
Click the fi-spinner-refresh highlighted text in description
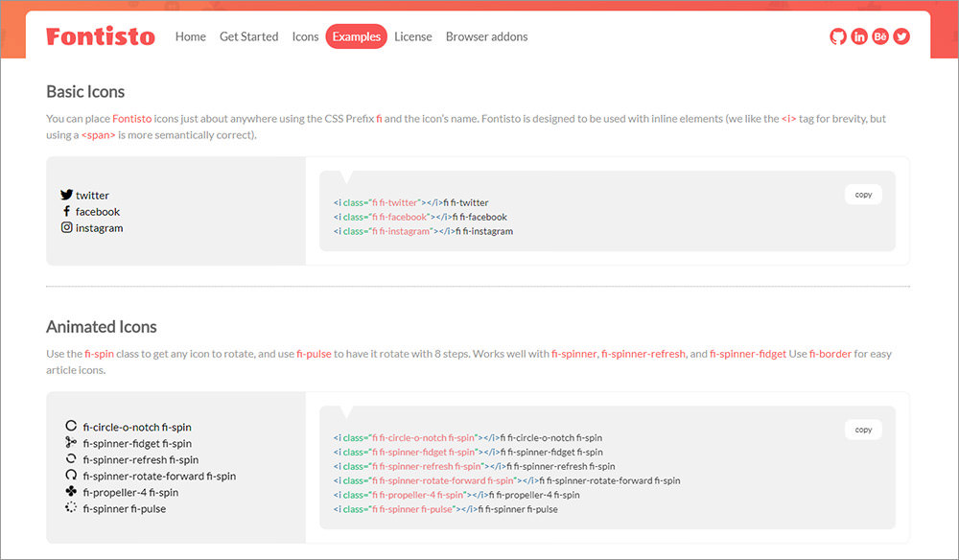click(643, 354)
